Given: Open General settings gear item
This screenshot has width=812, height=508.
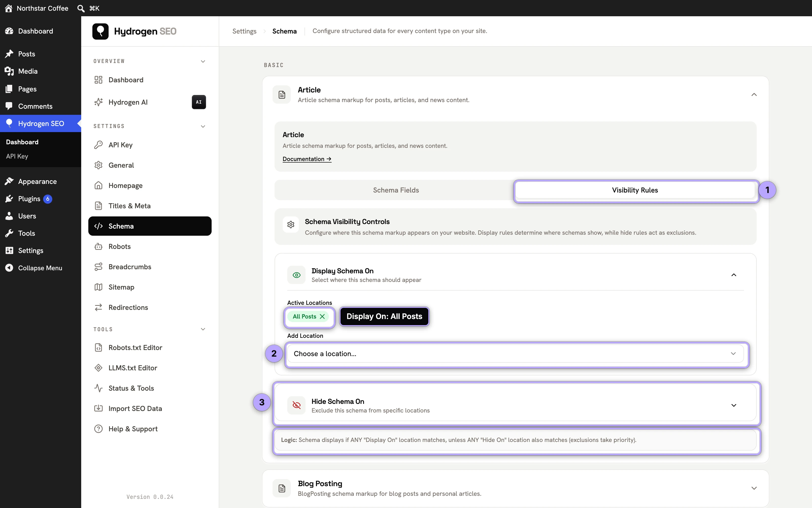Looking at the screenshot, I should [150, 165].
